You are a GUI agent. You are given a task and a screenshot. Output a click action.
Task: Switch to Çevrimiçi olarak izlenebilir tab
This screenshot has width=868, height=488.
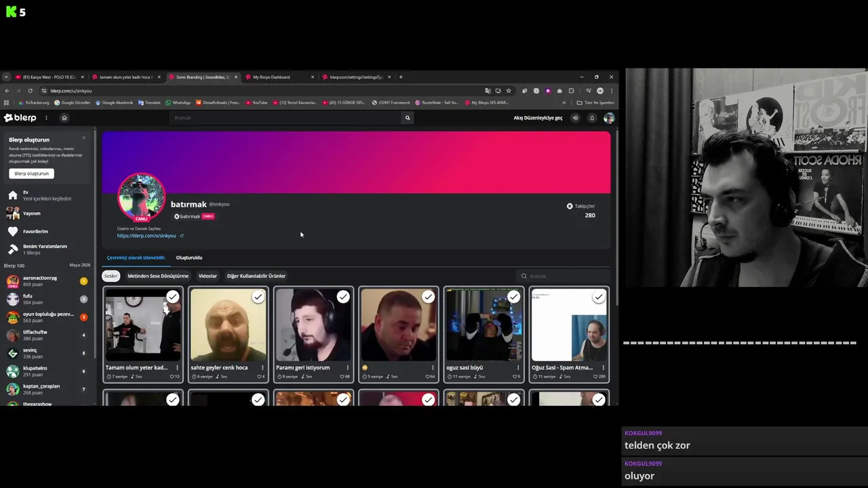(136, 258)
